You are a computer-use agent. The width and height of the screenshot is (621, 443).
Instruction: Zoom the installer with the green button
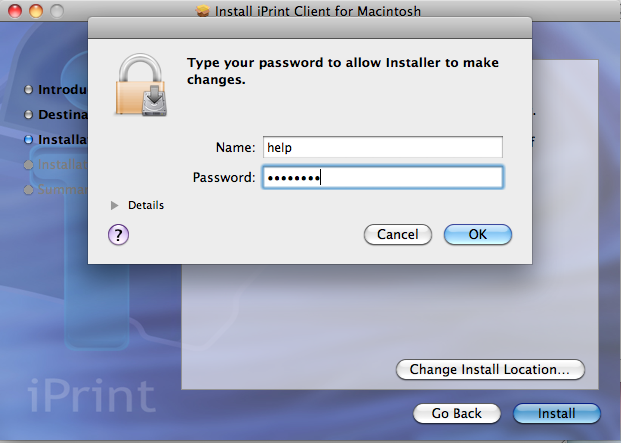[55, 11]
